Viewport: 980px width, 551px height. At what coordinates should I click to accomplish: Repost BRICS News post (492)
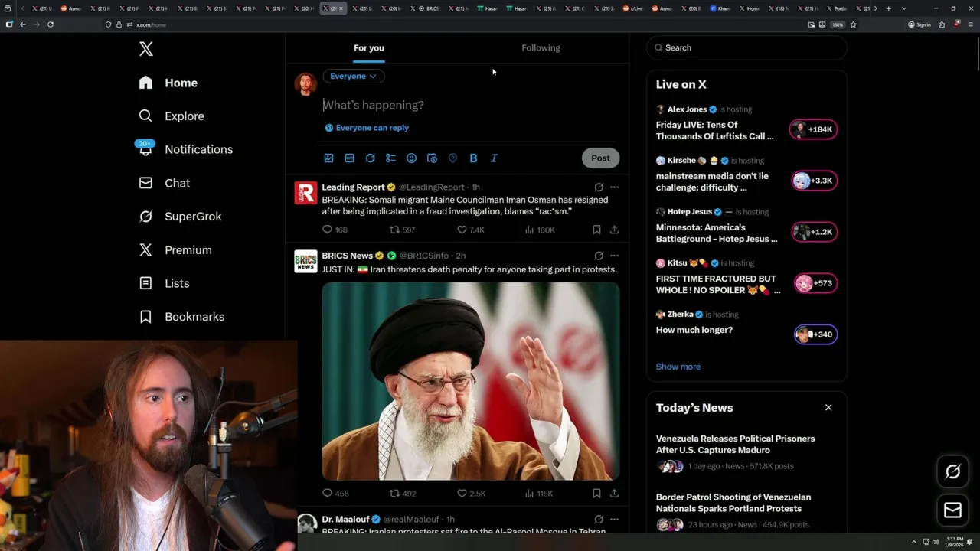(x=403, y=494)
